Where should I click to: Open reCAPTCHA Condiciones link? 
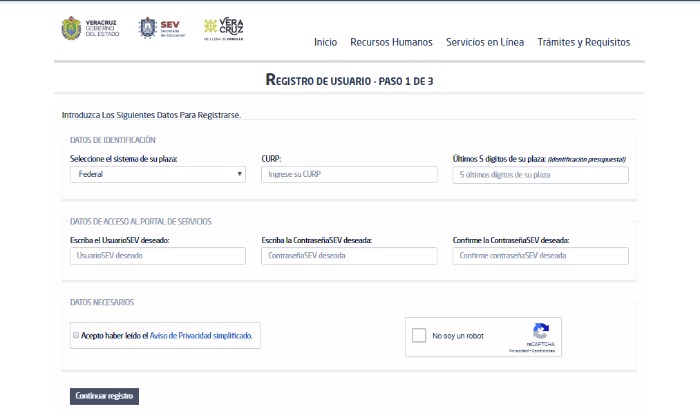click(544, 351)
